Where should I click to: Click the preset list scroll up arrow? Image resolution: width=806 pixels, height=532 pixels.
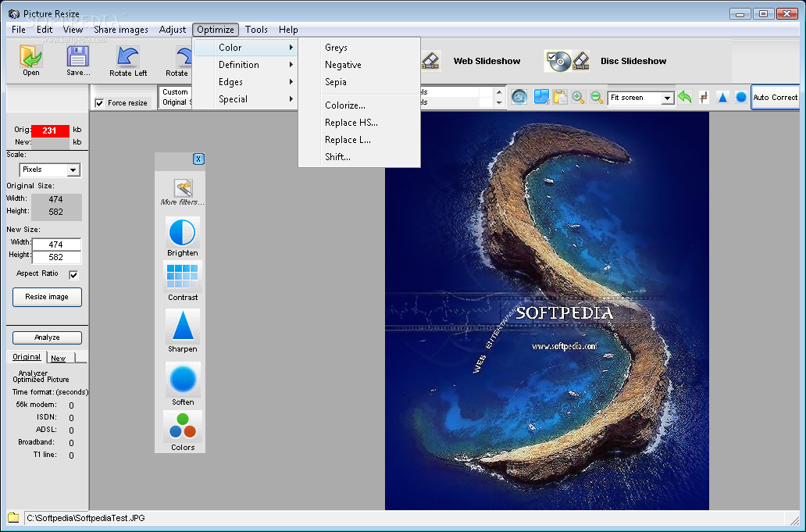[498, 92]
